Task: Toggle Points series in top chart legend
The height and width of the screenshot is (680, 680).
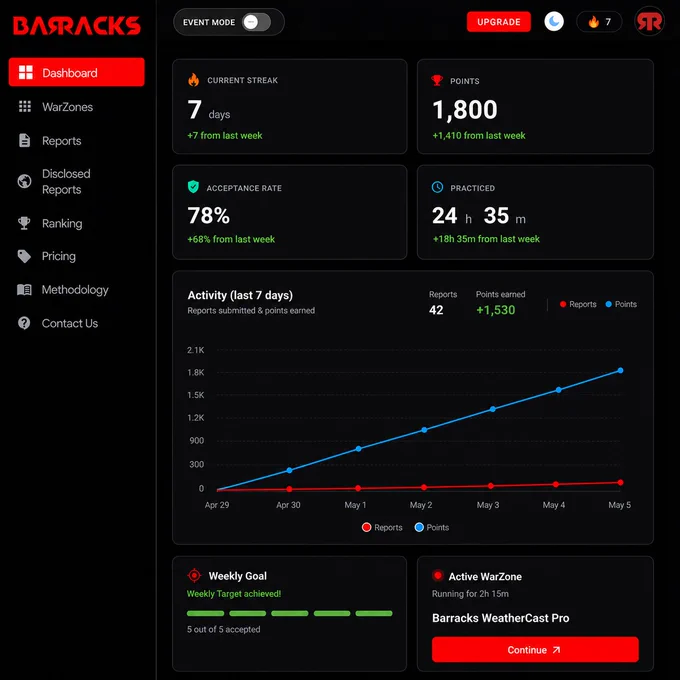Action: pyautogui.click(x=621, y=304)
